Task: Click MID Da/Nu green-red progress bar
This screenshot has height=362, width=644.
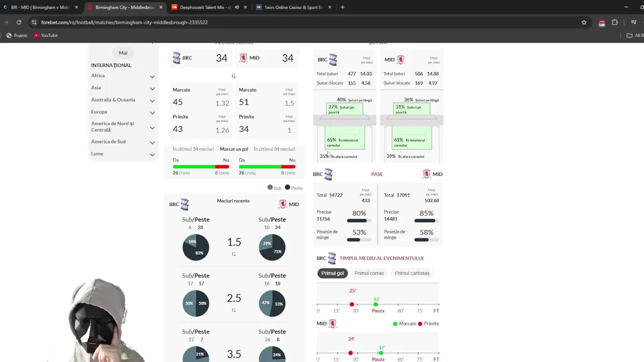Action: pos(267,166)
